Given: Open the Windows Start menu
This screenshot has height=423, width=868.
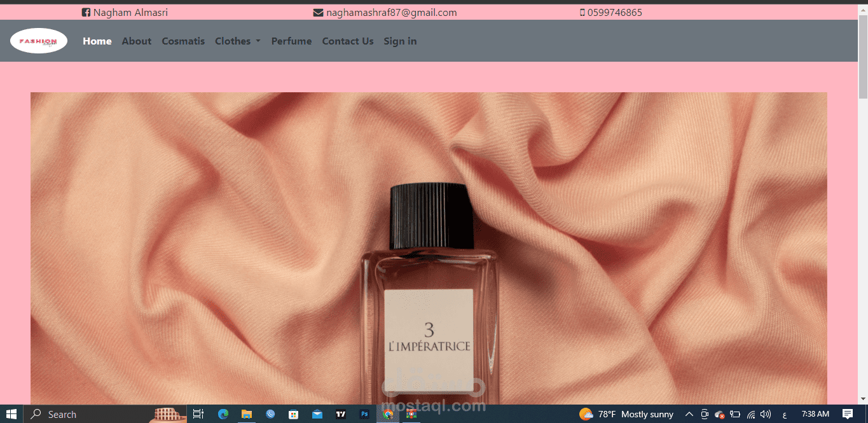Looking at the screenshot, I should coord(11,414).
